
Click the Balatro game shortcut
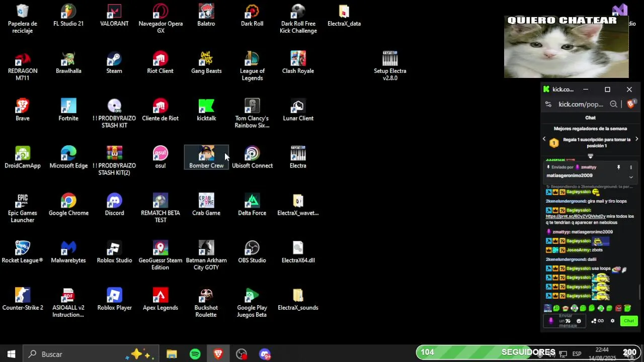206,16
